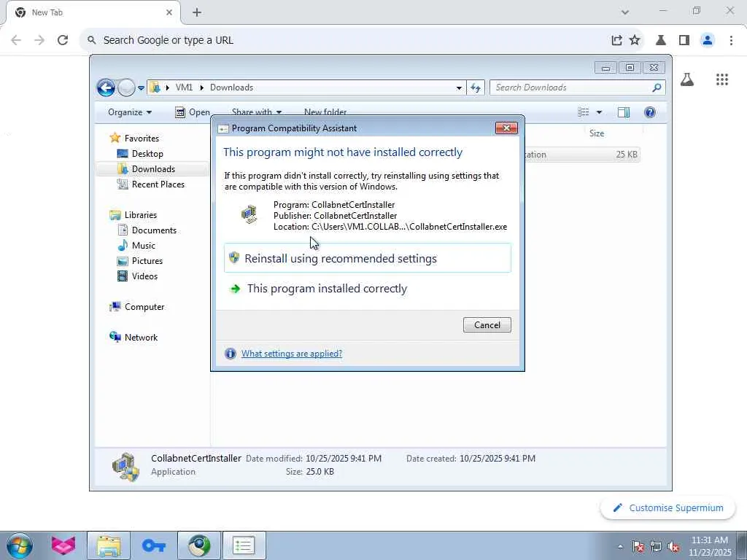Close the Program Compatibility Assistant dialog
This screenshot has height=560, width=747.
point(506,128)
